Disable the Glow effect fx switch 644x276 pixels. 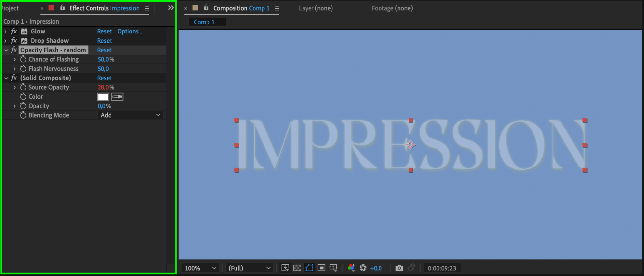pos(14,31)
